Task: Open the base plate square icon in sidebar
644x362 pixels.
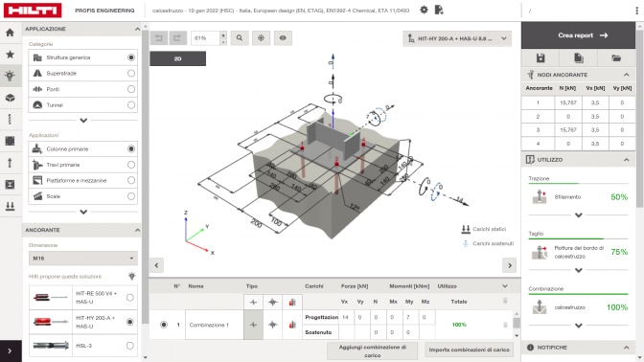Action: (11, 141)
